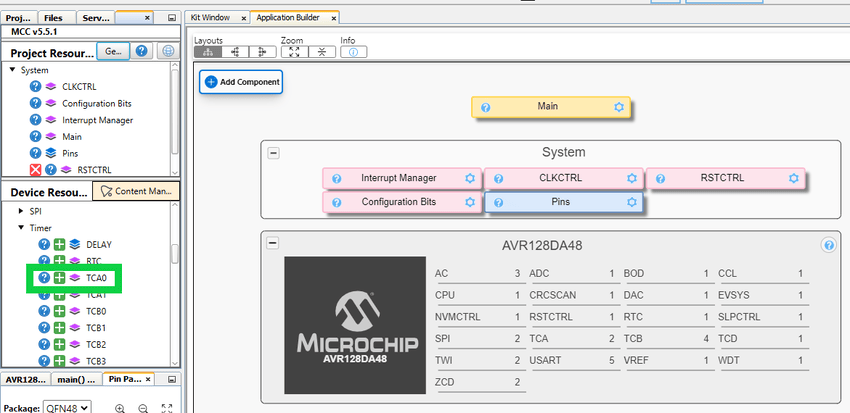
Task: Expand the SPI tree node
Action: click(x=22, y=211)
